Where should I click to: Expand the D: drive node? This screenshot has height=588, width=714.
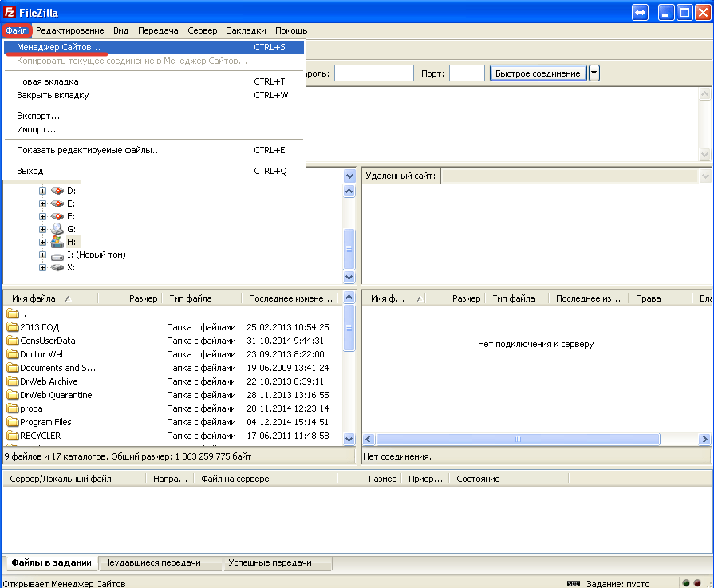click(x=42, y=191)
